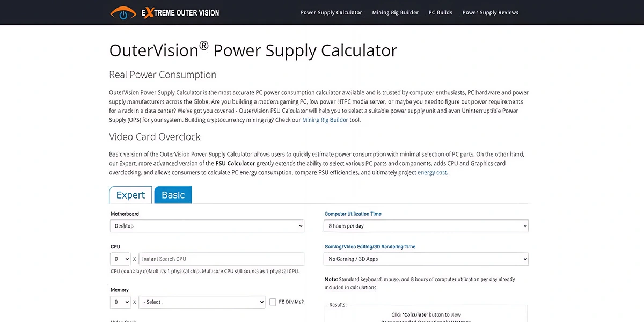
Task: Click the Extreme Outer Vision logo text
Action: pyautogui.click(x=180, y=12)
